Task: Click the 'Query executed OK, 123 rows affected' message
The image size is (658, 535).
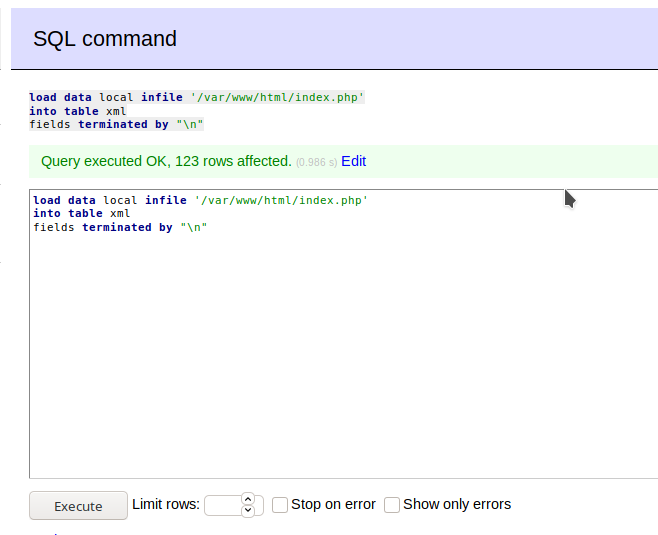Action: point(166,161)
